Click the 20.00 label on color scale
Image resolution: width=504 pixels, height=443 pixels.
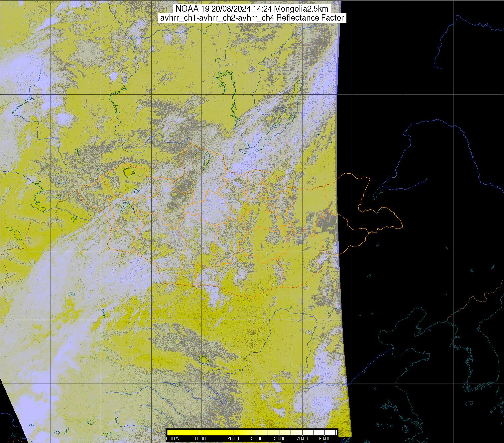click(x=233, y=438)
